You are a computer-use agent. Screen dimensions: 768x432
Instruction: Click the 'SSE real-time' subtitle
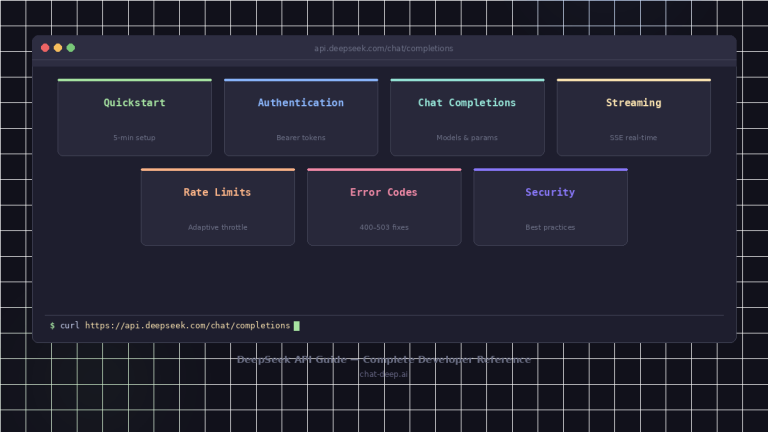coord(633,138)
